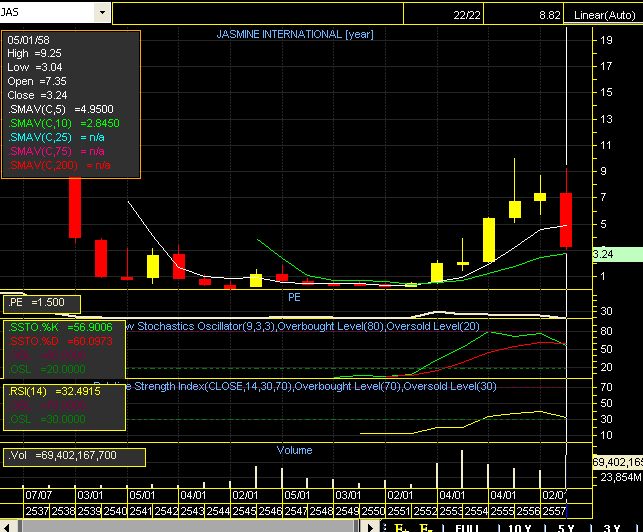Click the 2555 yellow candle with long wick
643x532 pixels.
pos(515,209)
